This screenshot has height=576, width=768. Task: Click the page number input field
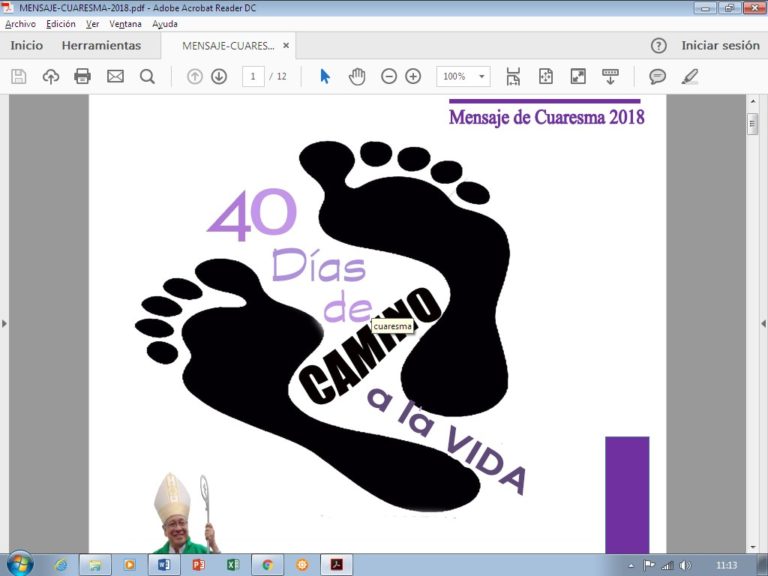(x=253, y=77)
